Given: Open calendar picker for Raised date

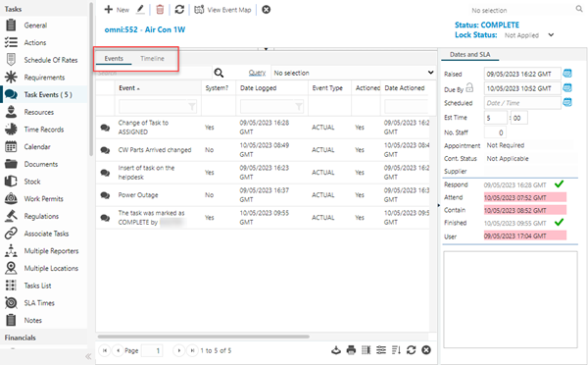Looking at the screenshot, I should pos(567,74).
